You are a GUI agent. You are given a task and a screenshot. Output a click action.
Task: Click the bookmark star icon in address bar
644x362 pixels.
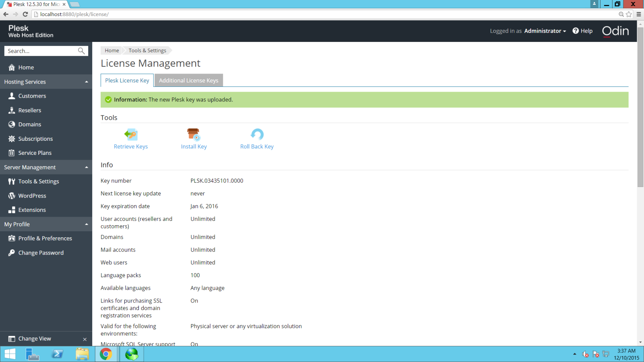(629, 14)
